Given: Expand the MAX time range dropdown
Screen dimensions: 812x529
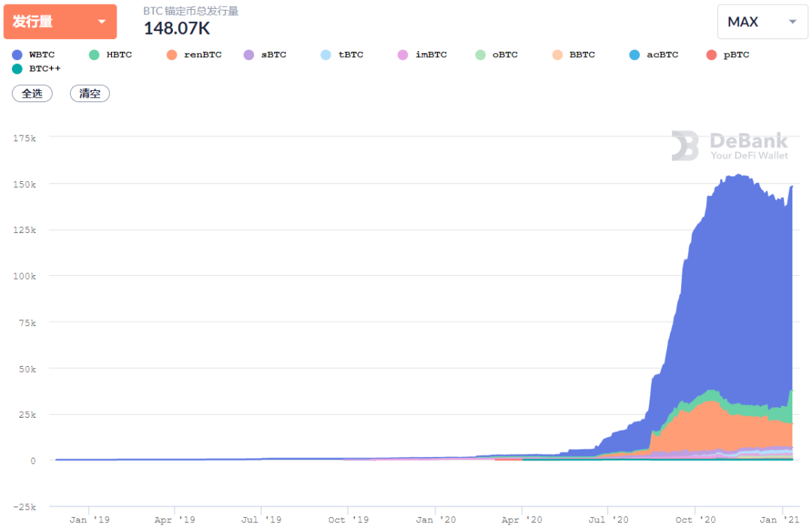Looking at the screenshot, I should 762,22.
